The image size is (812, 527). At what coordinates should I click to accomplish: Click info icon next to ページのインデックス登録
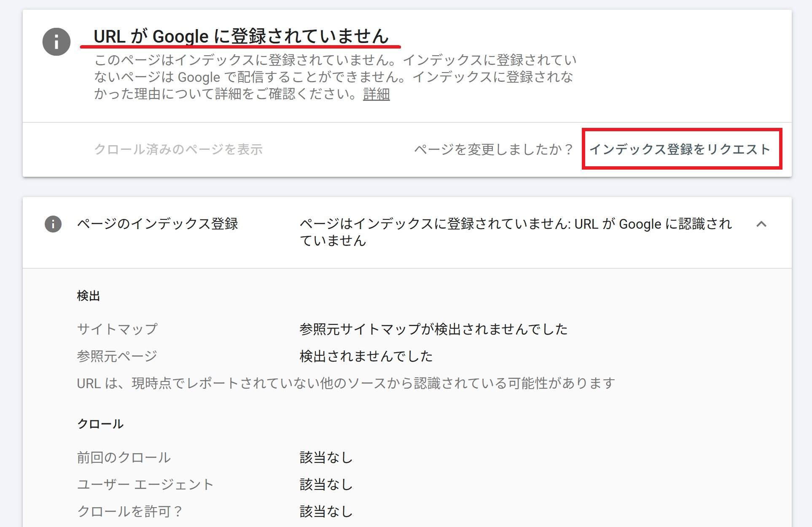pos(53,224)
